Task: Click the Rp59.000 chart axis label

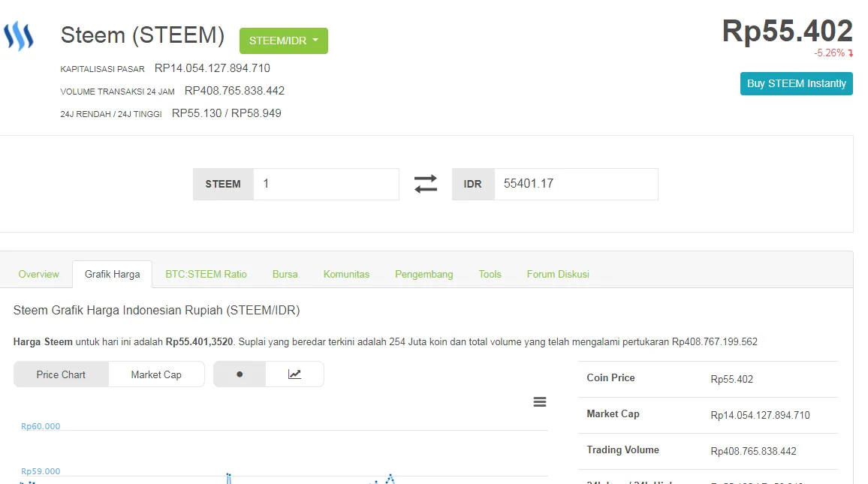Action: (41, 472)
